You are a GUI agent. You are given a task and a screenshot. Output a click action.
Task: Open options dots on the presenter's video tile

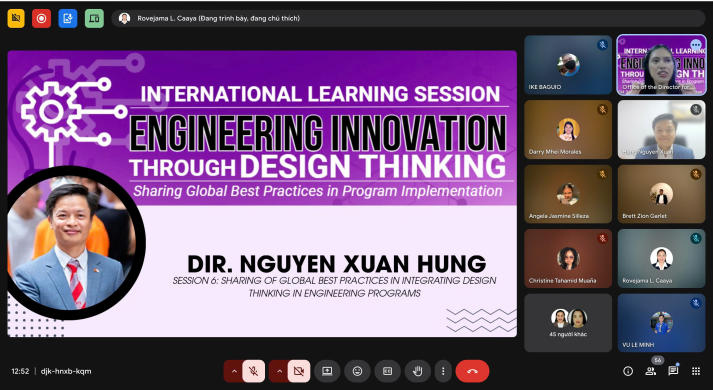(x=696, y=45)
